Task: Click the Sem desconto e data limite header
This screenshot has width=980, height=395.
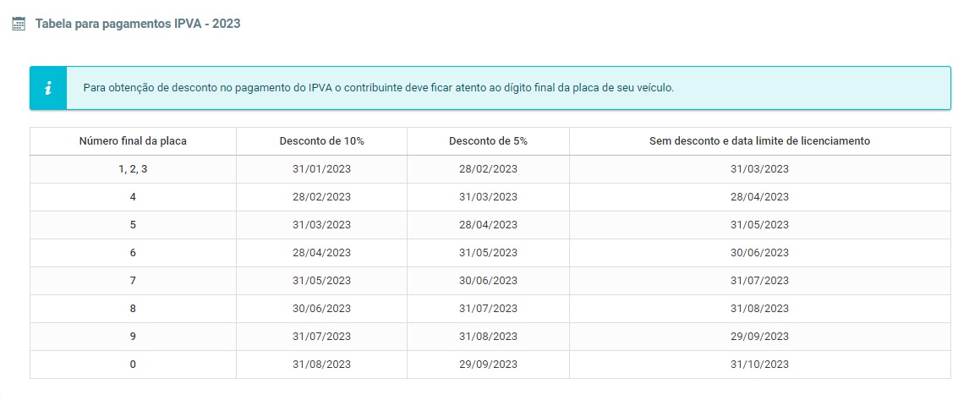Action: 760,141
